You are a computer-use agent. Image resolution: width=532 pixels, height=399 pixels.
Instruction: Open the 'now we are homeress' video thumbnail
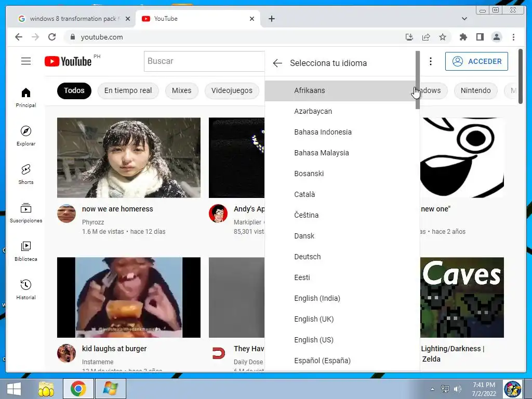click(129, 158)
